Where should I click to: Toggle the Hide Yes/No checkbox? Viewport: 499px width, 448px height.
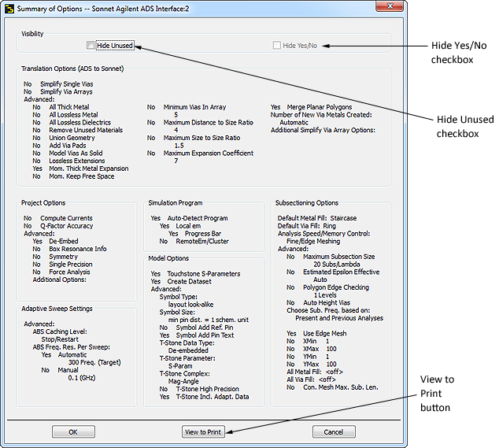(276, 46)
